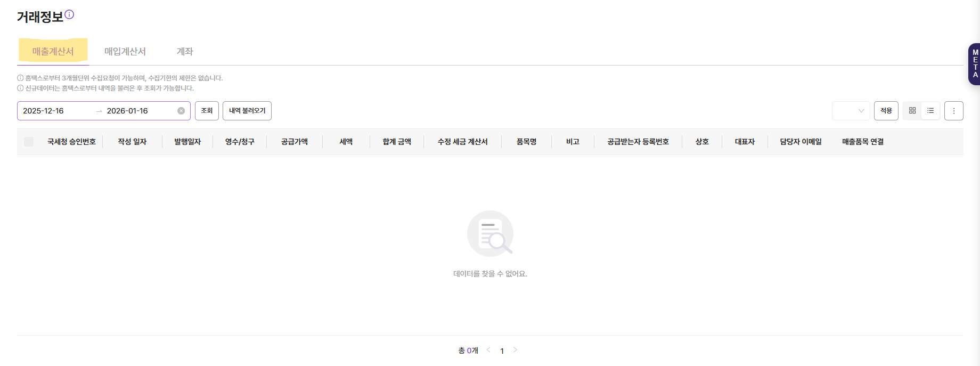The image size is (980, 366).
Task: Open the META side panel tab
Action: (x=975, y=64)
